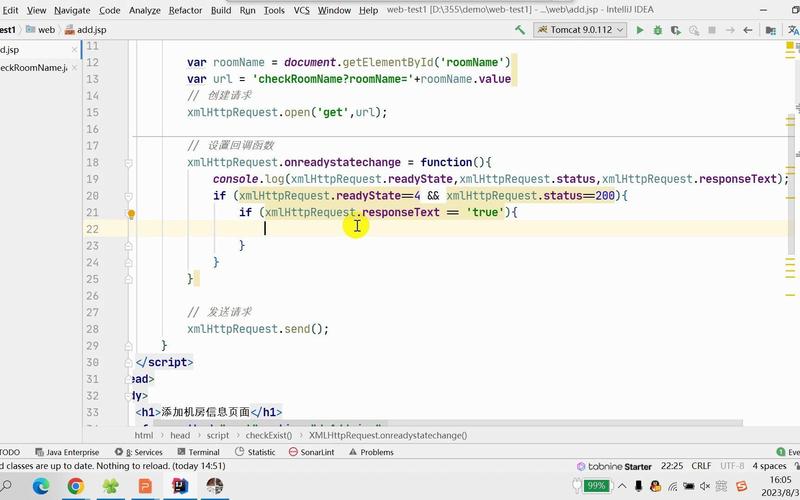Open Google Chrome from the taskbar

tap(76, 486)
